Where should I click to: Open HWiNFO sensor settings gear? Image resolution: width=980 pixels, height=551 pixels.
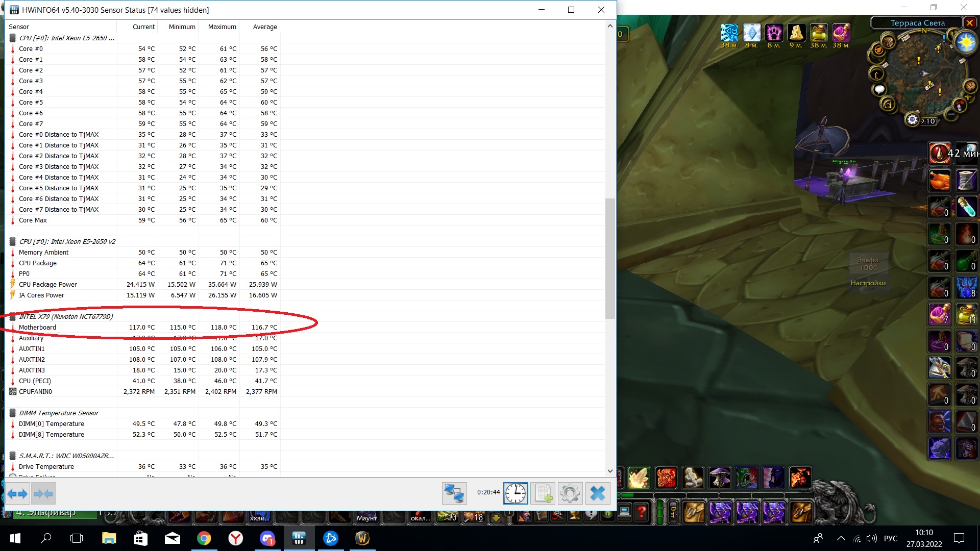tap(570, 493)
